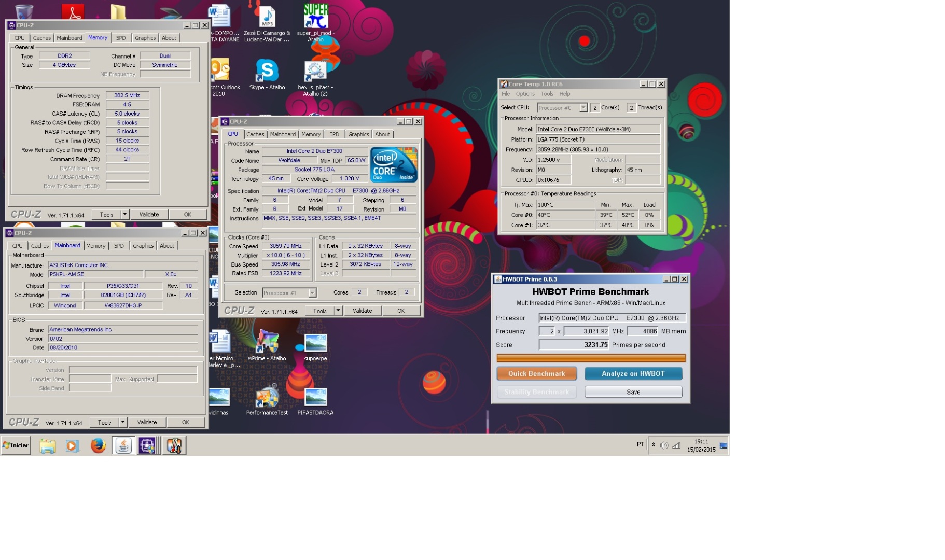Expand Tools dropdown arrow in CPU window

(x=338, y=311)
